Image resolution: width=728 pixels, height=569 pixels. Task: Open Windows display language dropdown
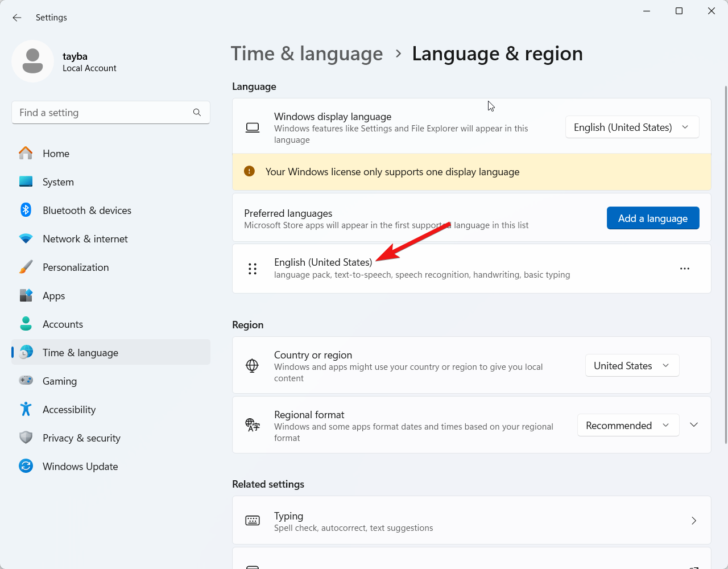click(x=632, y=127)
